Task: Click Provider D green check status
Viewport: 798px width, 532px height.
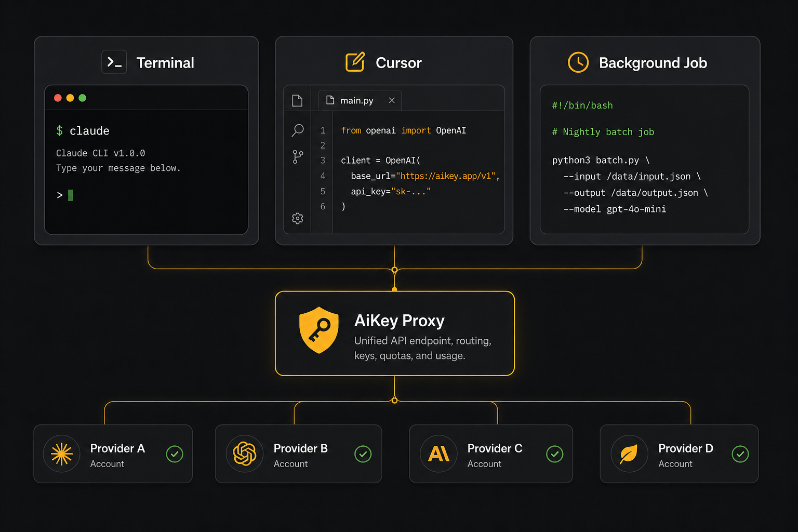Action: (x=740, y=454)
